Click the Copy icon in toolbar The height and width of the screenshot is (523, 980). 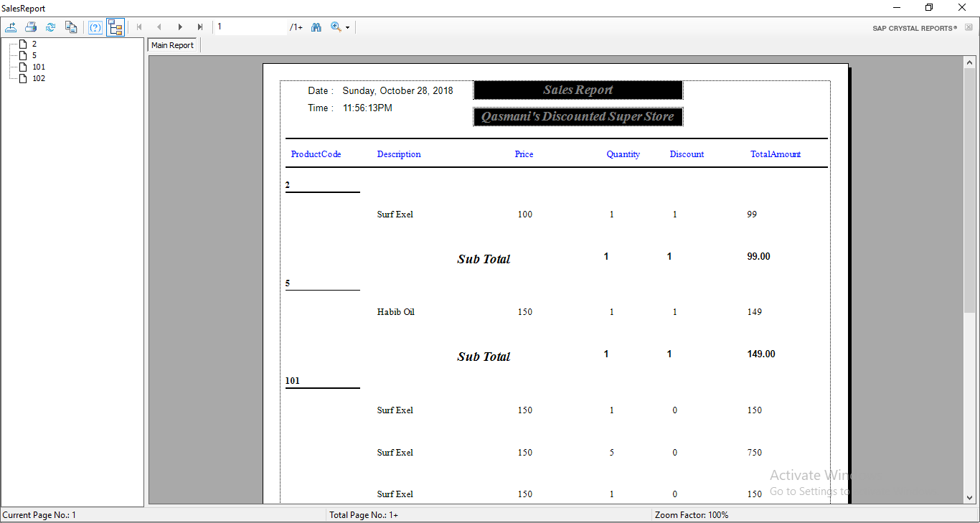click(70, 27)
